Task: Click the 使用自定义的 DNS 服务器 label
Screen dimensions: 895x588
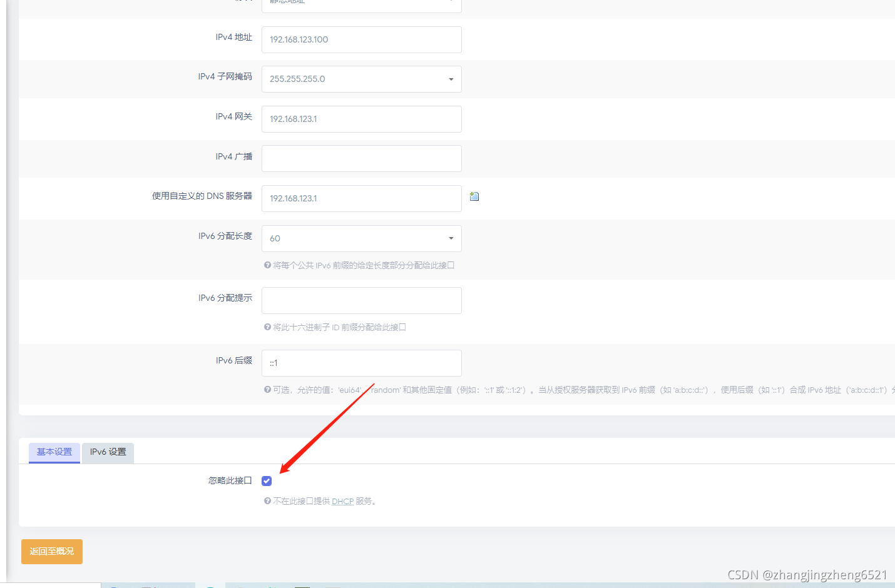Action: (x=202, y=196)
